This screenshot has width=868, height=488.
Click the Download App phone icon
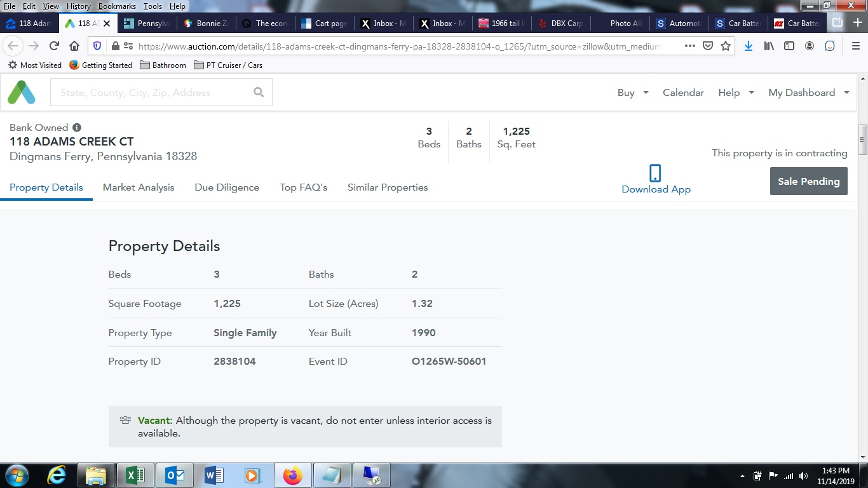655,173
